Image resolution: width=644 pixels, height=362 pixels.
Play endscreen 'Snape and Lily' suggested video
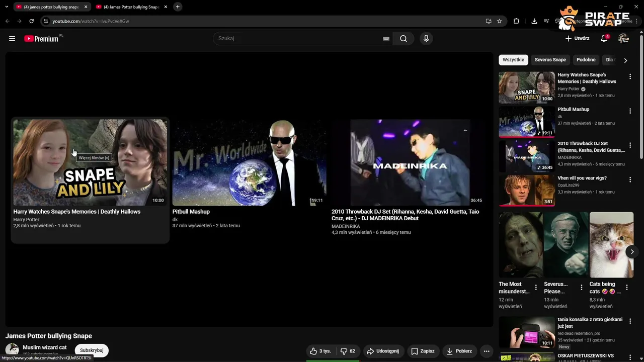90,162
